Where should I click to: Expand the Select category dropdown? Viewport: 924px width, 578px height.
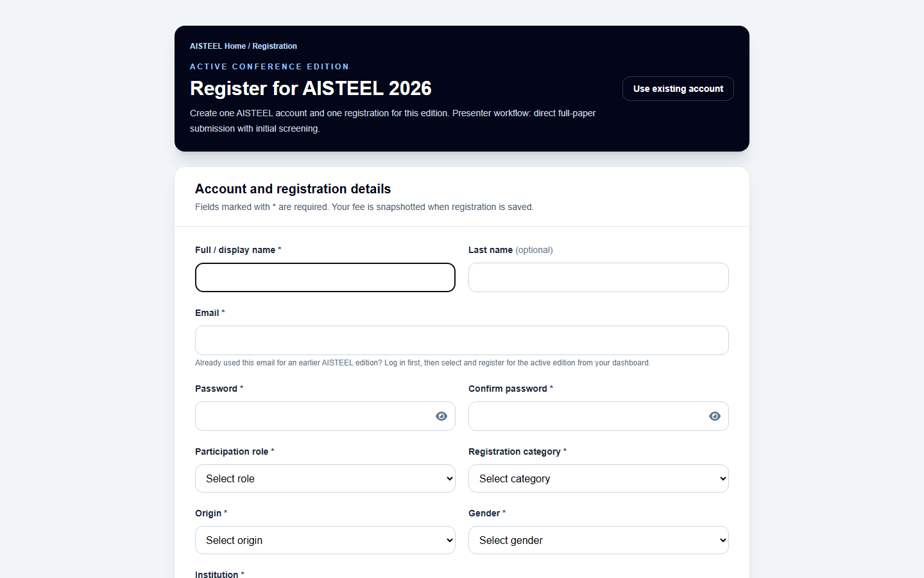click(599, 478)
